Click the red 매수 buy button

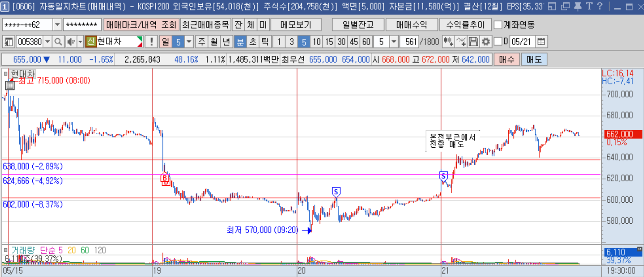click(x=507, y=59)
